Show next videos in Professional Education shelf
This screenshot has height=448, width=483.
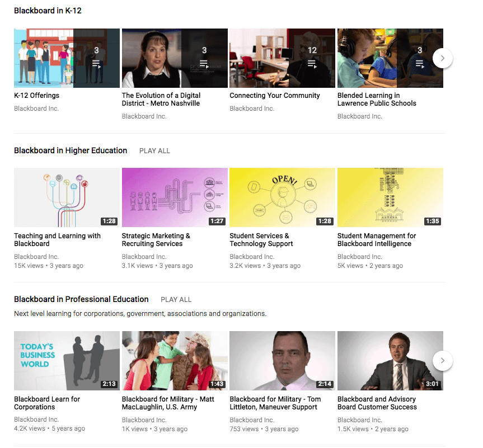coord(443,361)
